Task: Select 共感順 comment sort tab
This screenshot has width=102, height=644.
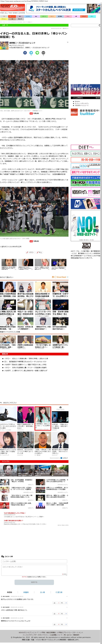Action: pos(10,592)
